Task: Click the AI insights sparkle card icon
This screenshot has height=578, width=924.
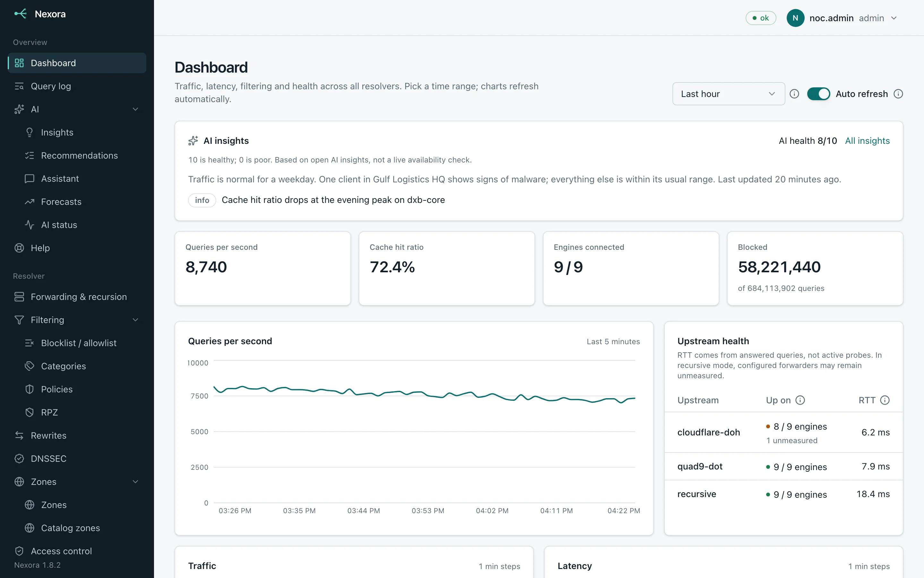Action: coord(193,141)
